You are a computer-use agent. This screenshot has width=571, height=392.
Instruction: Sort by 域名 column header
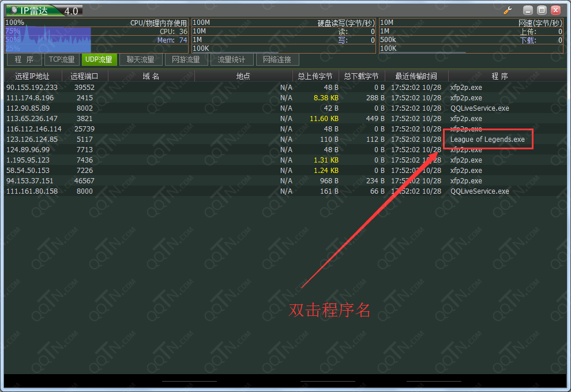pos(151,76)
